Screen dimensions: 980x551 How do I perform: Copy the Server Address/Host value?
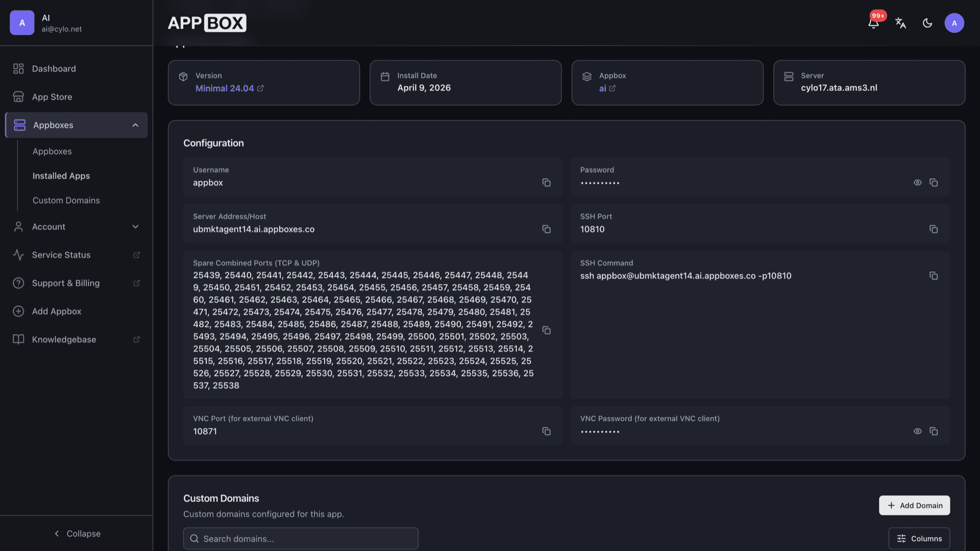pos(546,229)
